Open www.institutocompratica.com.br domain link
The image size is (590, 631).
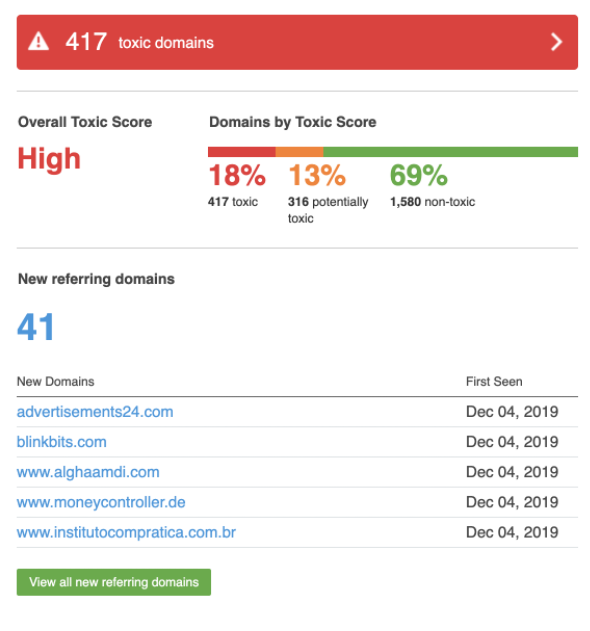coord(126,532)
